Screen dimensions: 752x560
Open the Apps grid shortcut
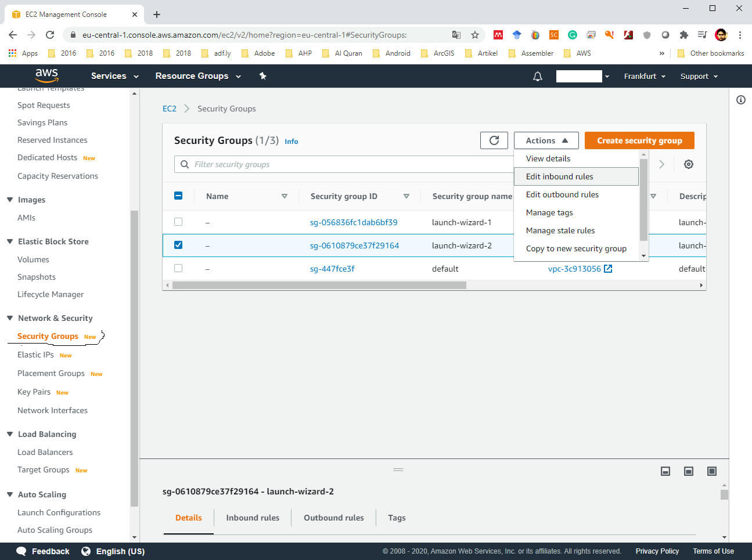tap(23, 53)
